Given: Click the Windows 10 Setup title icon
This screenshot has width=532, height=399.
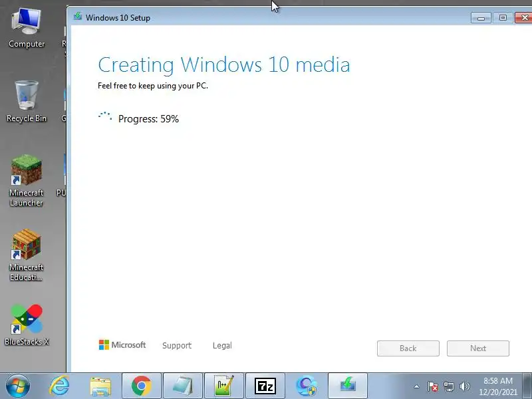Looking at the screenshot, I should [78, 17].
